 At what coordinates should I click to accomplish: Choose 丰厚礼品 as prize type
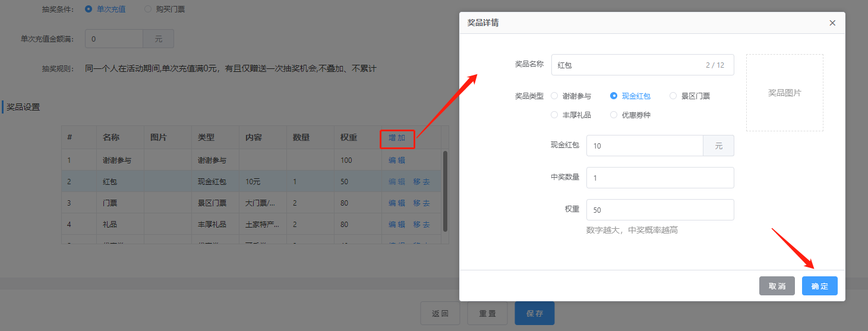click(x=554, y=115)
